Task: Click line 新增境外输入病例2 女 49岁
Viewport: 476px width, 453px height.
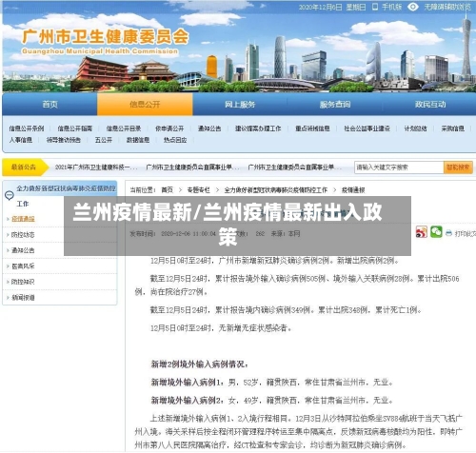Action: click(272, 401)
